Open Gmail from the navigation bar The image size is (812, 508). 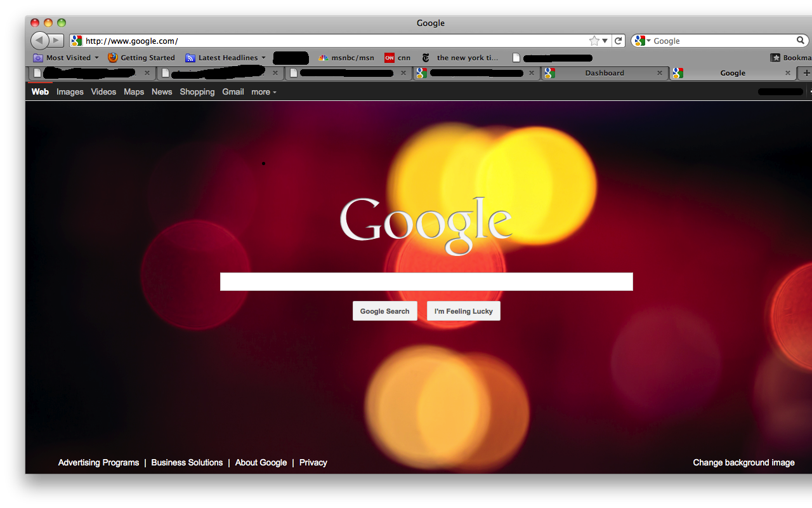(x=233, y=92)
